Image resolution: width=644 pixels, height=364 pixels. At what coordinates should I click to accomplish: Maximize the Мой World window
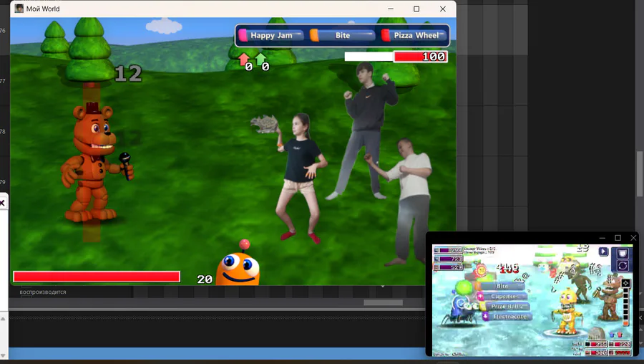coord(416,9)
